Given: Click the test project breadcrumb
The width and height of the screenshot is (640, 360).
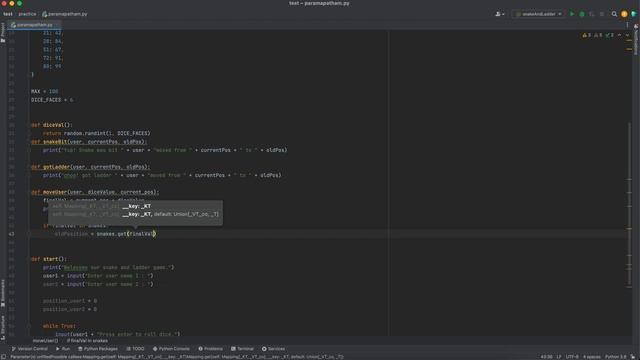Looking at the screenshot, I should pyautogui.click(x=8, y=14).
